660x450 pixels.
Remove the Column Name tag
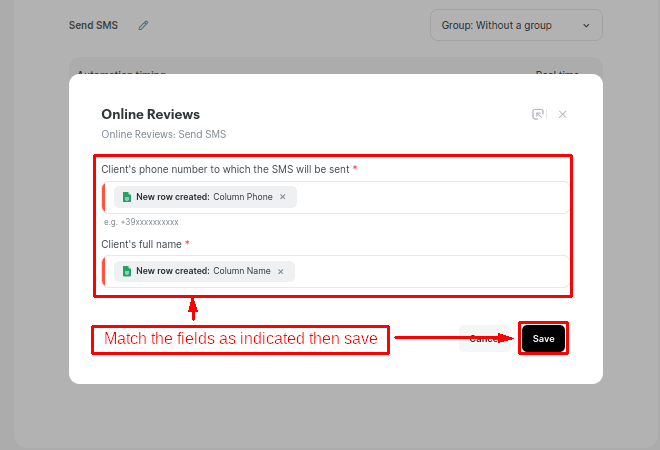(281, 271)
